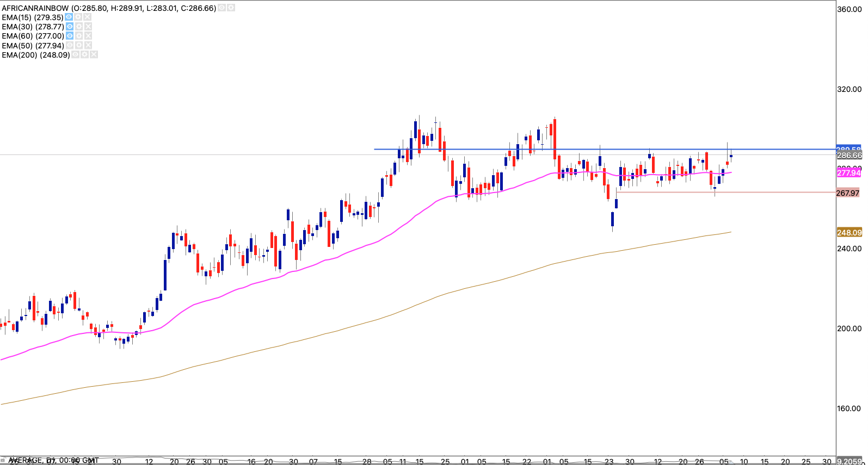Open the EMA(15) settings gear
868x465 pixels.
(x=78, y=17)
